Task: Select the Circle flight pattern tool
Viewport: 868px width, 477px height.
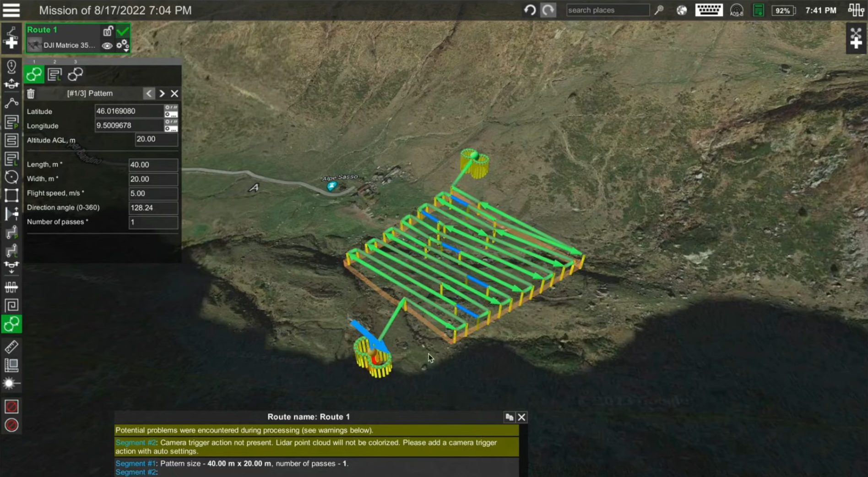Action: [x=11, y=176]
